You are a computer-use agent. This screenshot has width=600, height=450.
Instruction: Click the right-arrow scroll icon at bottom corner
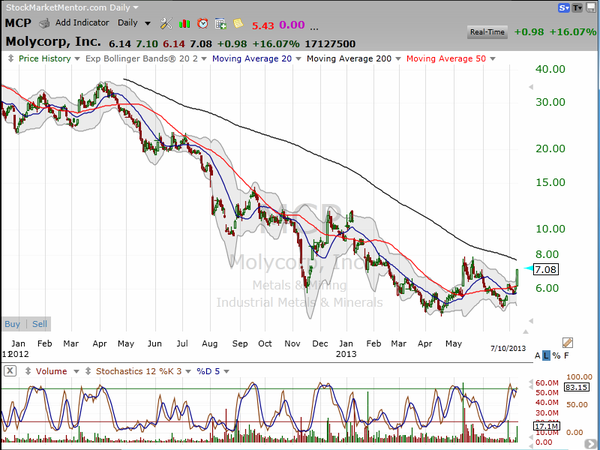click(590, 444)
